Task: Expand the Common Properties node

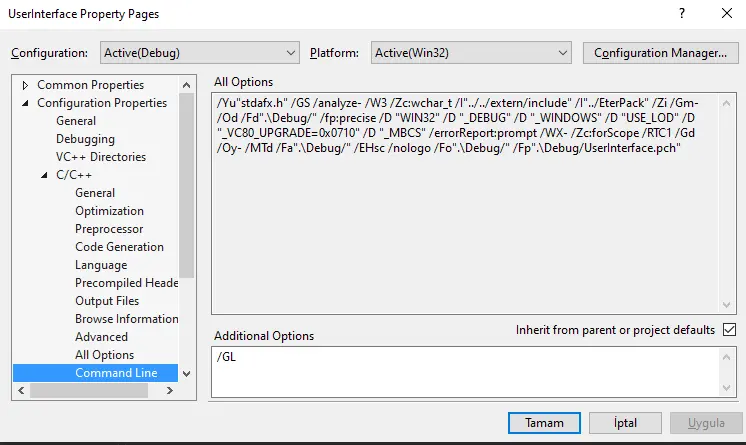Action: click(x=25, y=85)
